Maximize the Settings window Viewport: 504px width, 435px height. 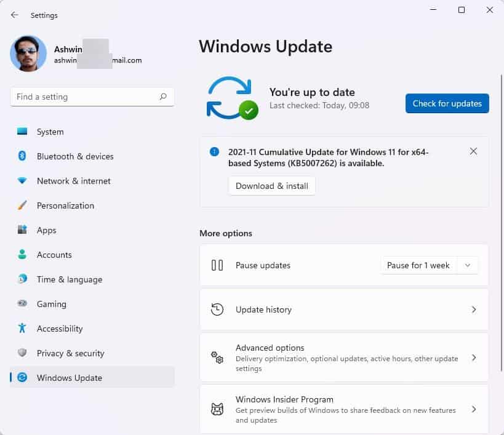462,10
